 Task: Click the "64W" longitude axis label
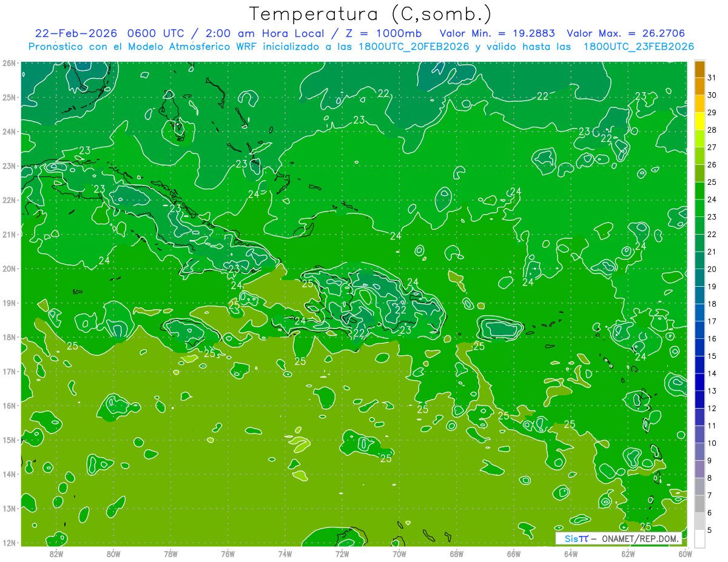571,554
